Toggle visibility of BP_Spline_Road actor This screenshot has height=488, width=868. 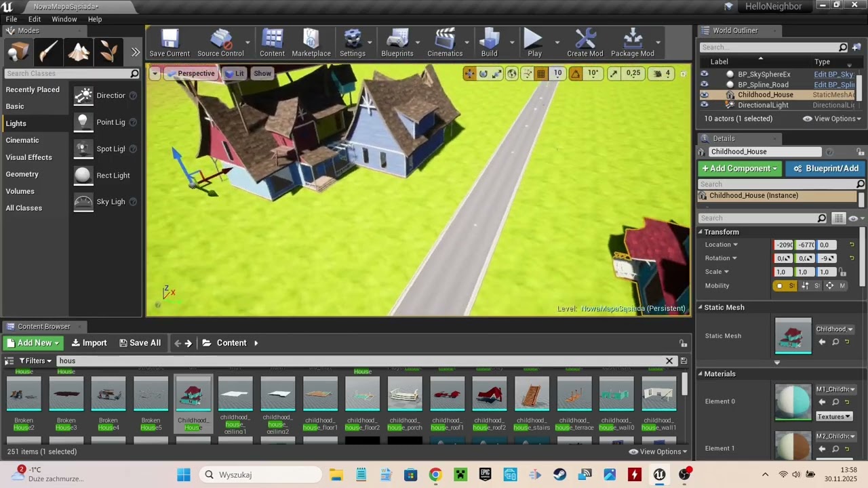(704, 85)
